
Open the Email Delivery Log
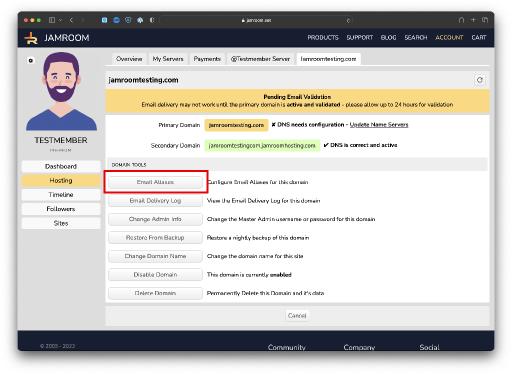pos(155,201)
